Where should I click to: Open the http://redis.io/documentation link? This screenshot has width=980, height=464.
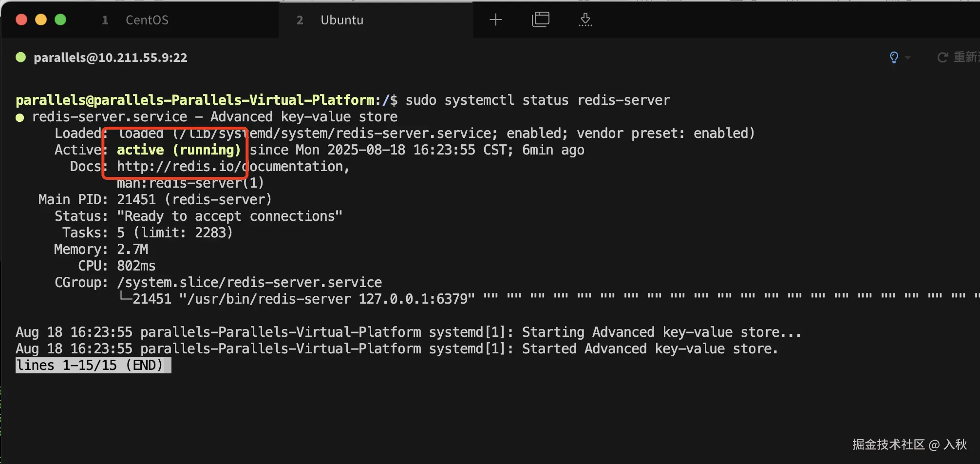[233, 167]
